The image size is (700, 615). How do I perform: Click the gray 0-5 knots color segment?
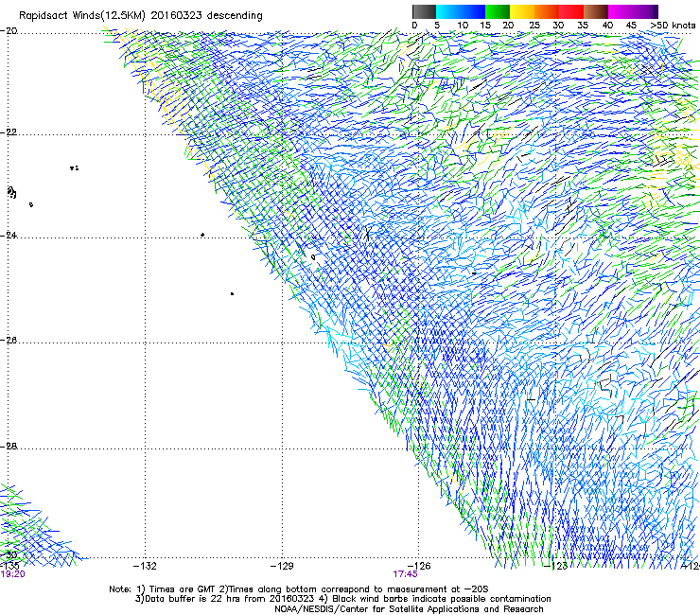click(424, 11)
